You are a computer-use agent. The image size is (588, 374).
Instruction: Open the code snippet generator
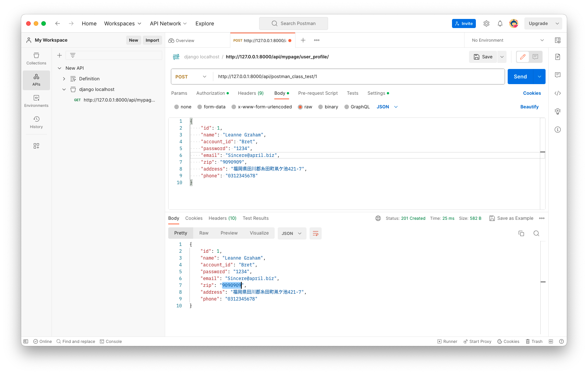click(557, 93)
